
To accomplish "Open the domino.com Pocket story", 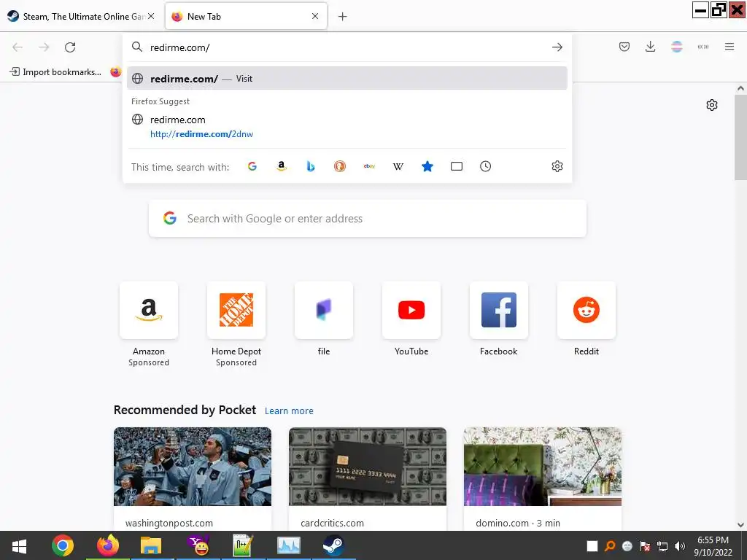I will (x=543, y=478).
